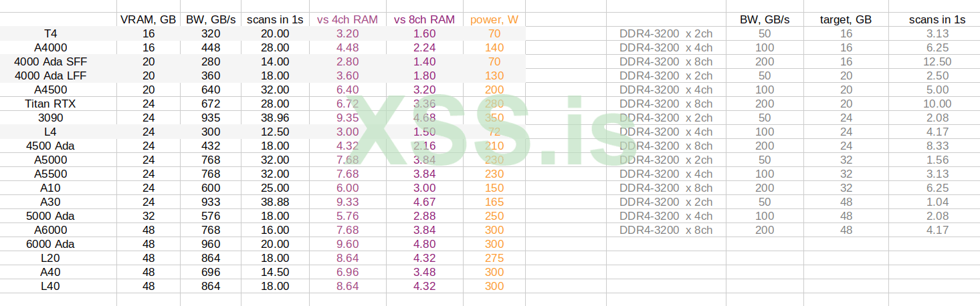Click the 672 bandwidth value for Titan RTX

(211, 104)
